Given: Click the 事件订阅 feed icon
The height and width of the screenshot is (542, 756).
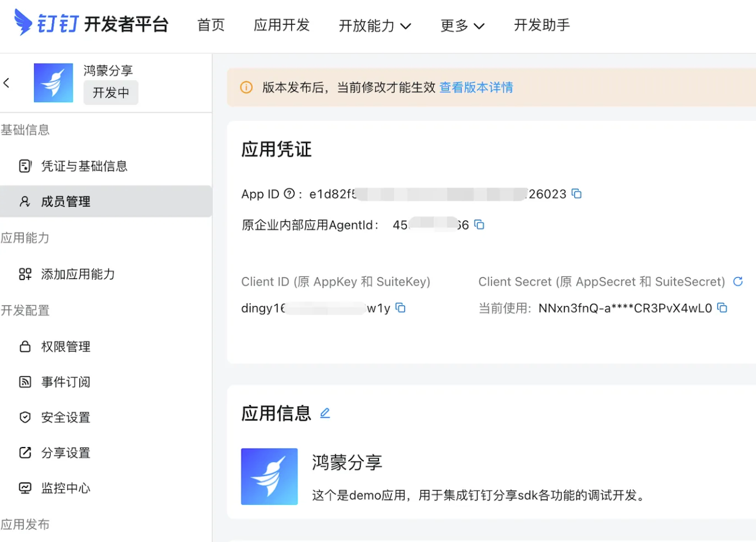Looking at the screenshot, I should pos(25,382).
